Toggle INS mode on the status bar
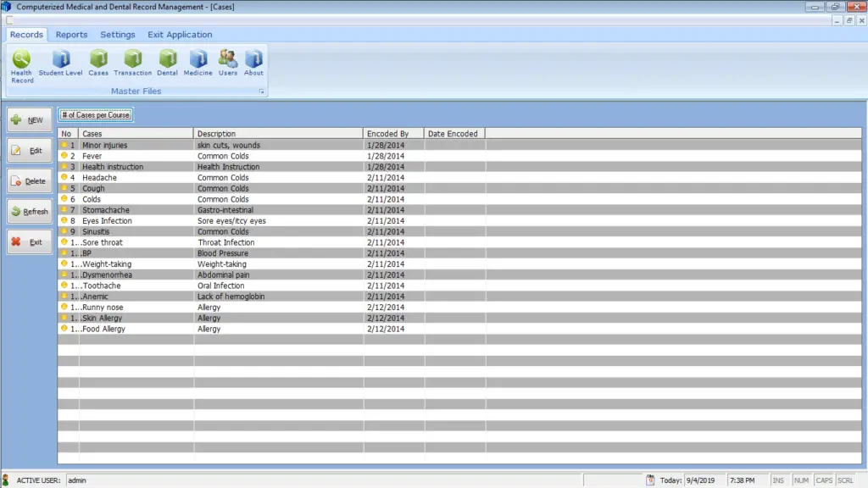 pos(779,480)
